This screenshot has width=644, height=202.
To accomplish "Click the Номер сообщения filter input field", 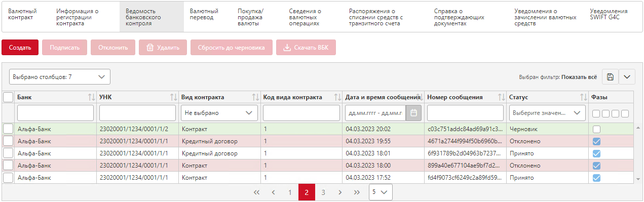I will coord(466,113).
